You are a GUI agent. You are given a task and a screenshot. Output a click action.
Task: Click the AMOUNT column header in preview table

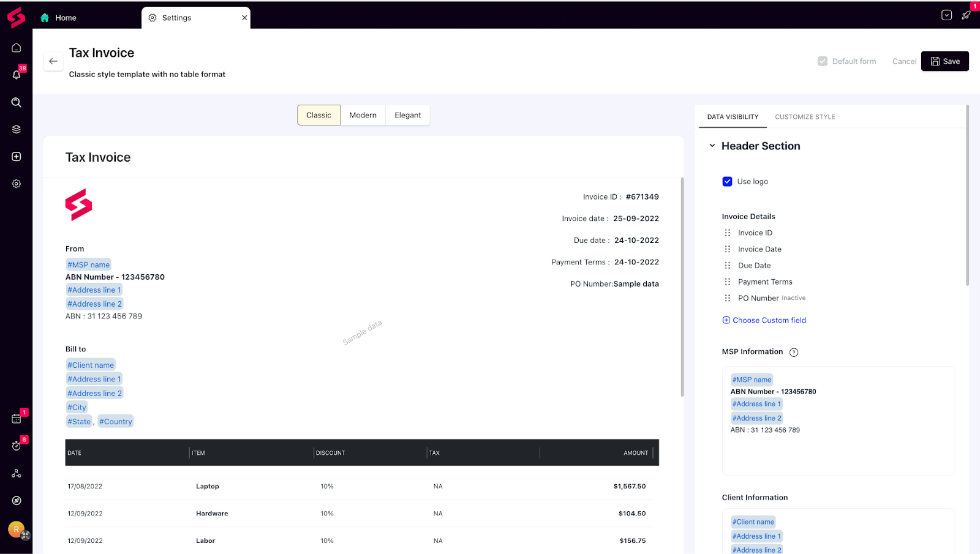[x=636, y=453]
